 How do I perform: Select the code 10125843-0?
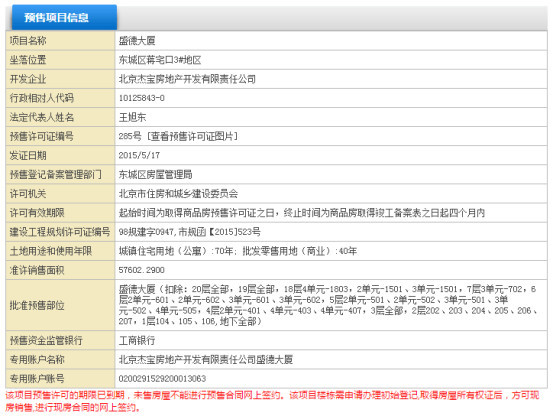click(x=142, y=98)
